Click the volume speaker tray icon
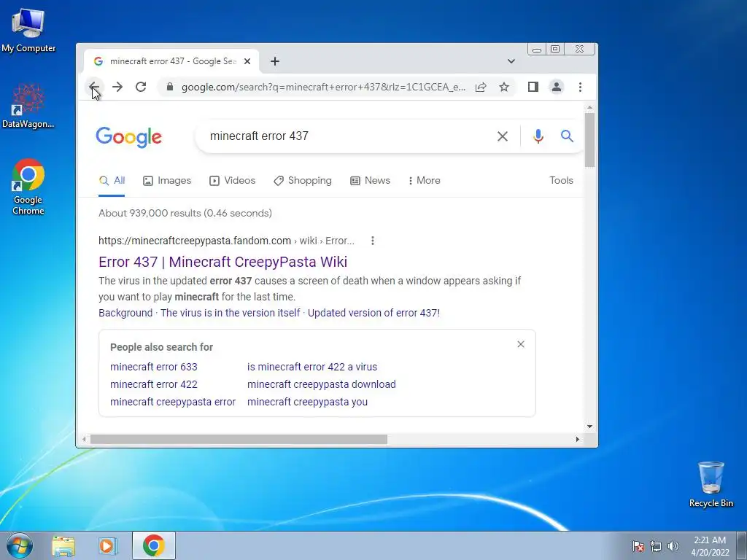Image resolution: width=747 pixels, height=560 pixels. pos(673,546)
